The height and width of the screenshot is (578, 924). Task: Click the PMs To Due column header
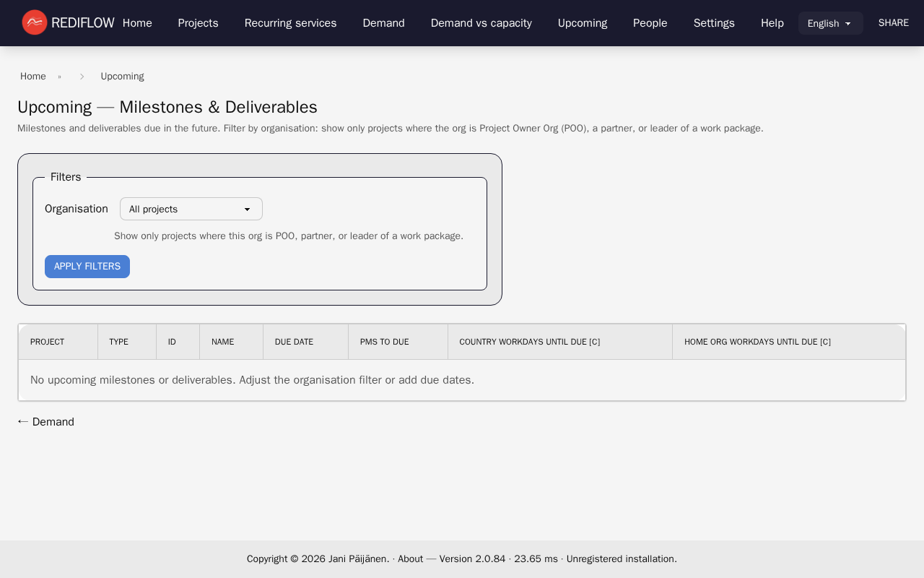[x=384, y=342]
